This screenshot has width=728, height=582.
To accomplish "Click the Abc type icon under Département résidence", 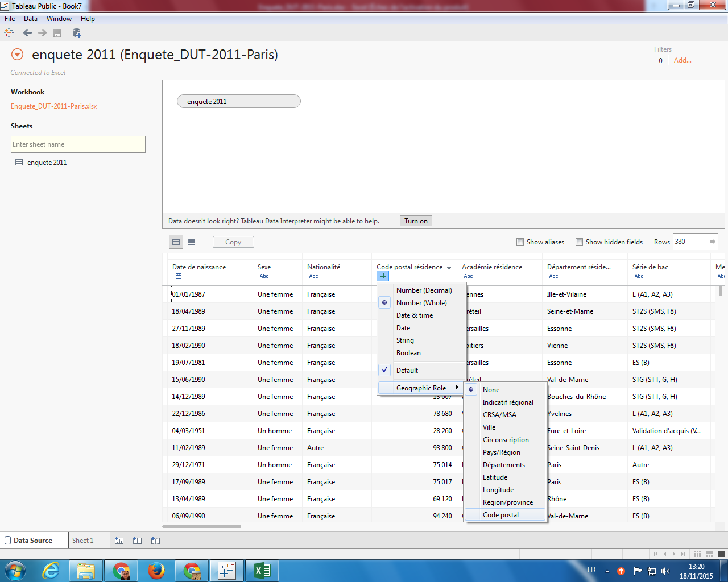I will pos(553,276).
